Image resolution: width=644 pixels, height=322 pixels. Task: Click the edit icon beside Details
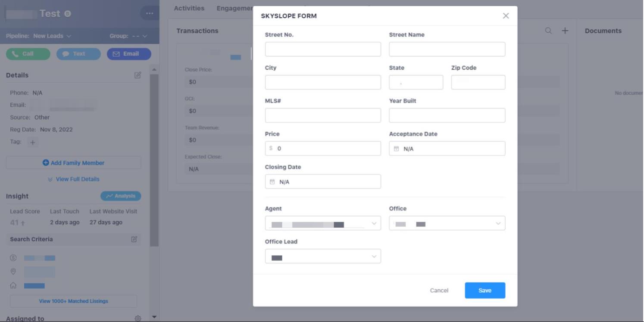click(138, 75)
